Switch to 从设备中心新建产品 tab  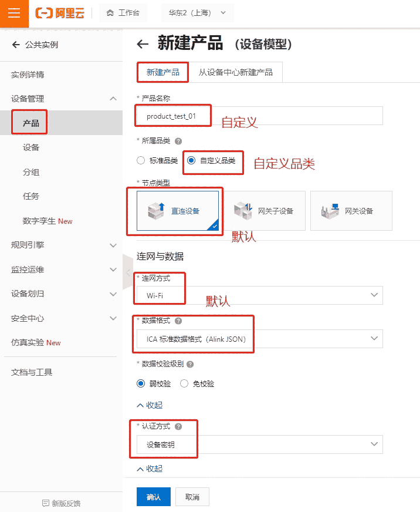[x=235, y=72]
